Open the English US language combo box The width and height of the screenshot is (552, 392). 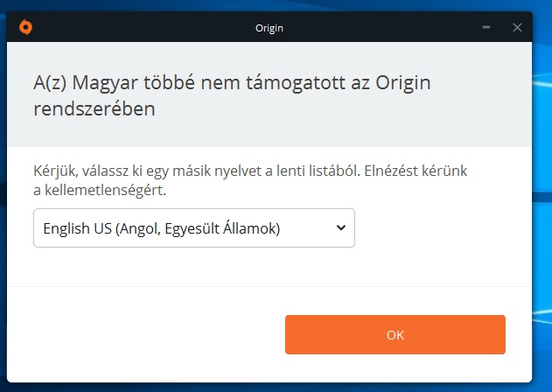193,228
